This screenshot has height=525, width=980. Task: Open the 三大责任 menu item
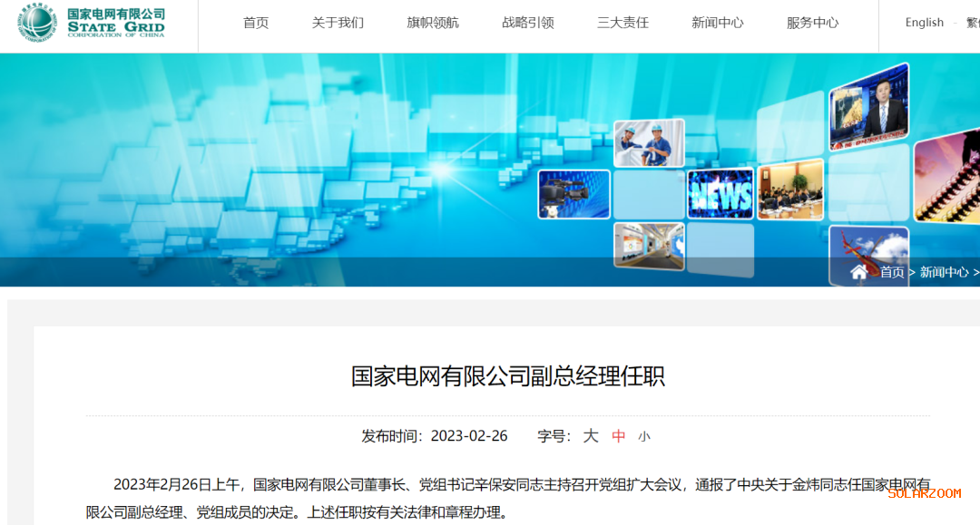click(x=622, y=23)
